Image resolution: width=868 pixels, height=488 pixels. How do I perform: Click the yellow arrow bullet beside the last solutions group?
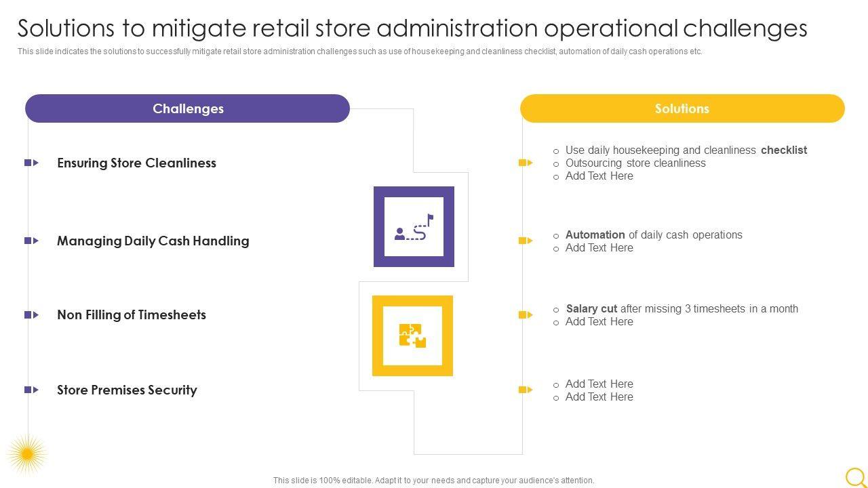(x=526, y=390)
